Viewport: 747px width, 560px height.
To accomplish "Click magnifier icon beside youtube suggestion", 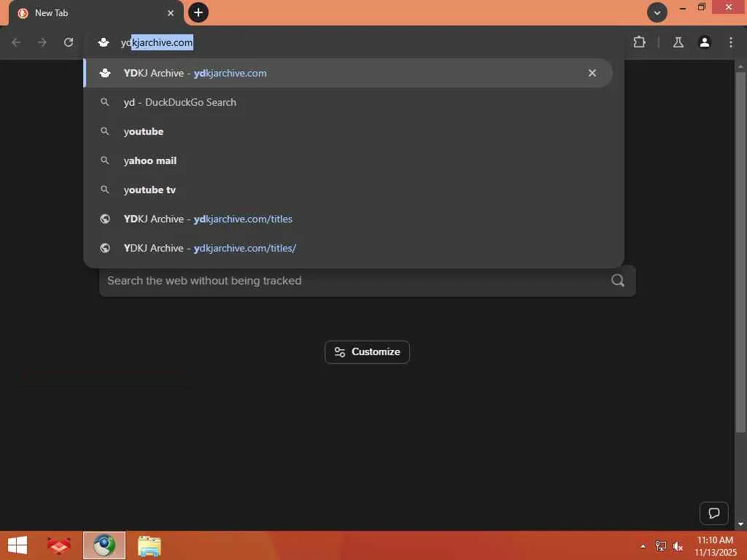I will 105,131.
